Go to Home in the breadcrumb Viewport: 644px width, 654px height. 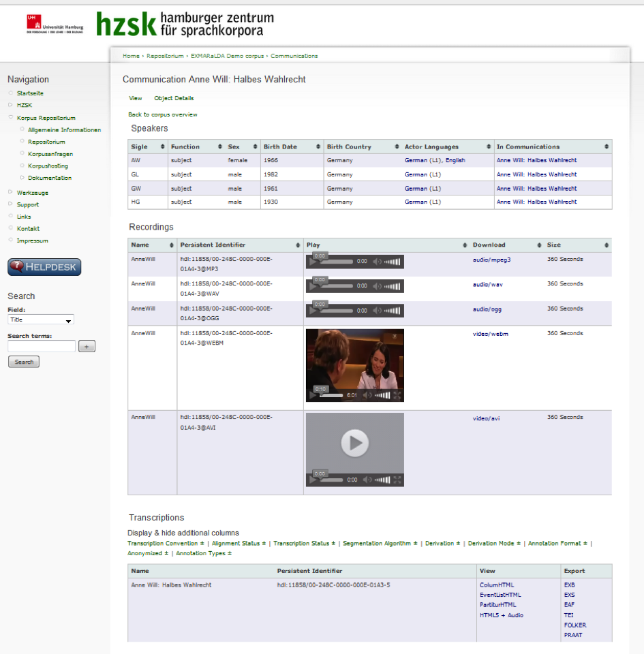click(x=131, y=56)
